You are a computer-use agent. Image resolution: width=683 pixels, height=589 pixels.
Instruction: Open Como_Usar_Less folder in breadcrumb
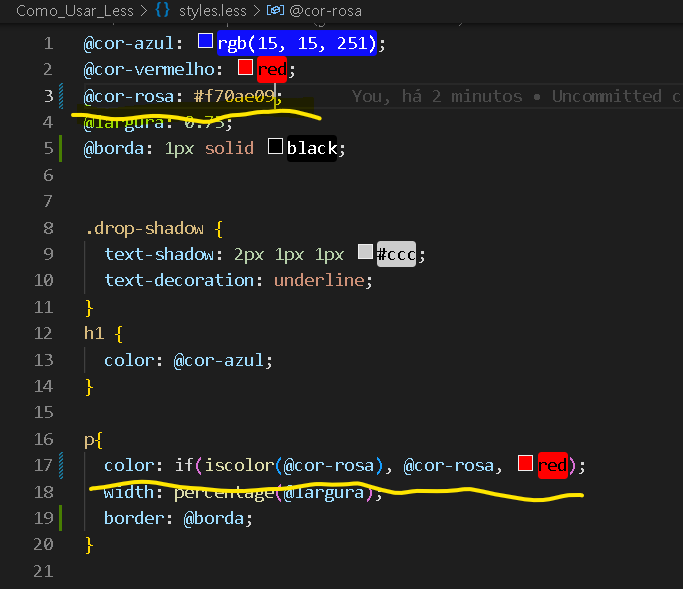pos(74,11)
